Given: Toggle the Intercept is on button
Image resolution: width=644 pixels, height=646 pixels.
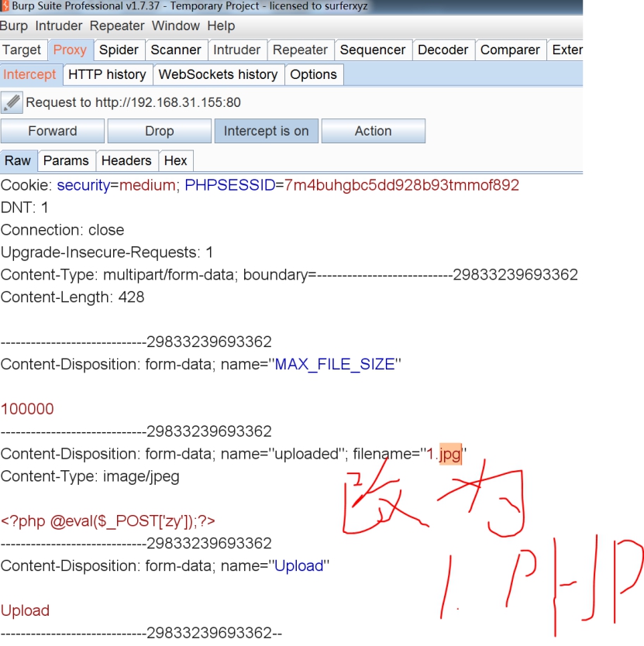Looking at the screenshot, I should [267, 131].
